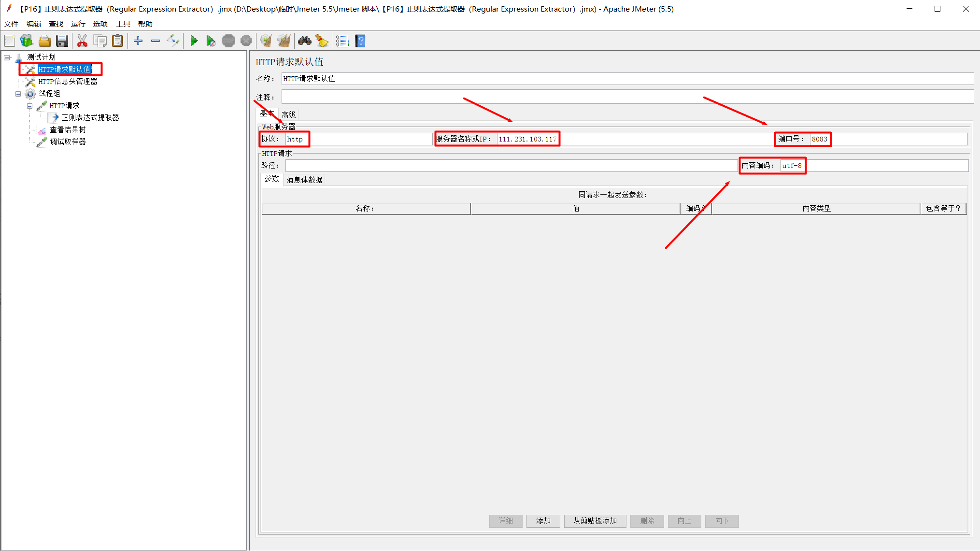Screen dimensions: 980x551
Task: Expand all tree nodes with plus icon
Action: [138, 41]
